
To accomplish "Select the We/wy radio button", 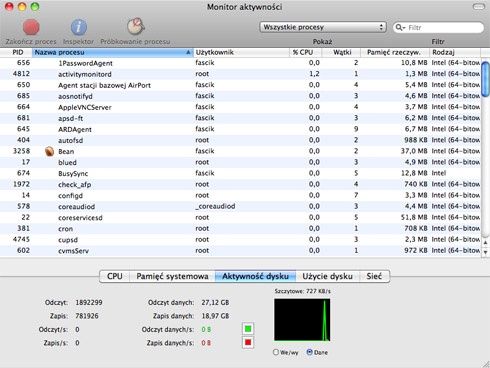I will (x=276, y=352).
